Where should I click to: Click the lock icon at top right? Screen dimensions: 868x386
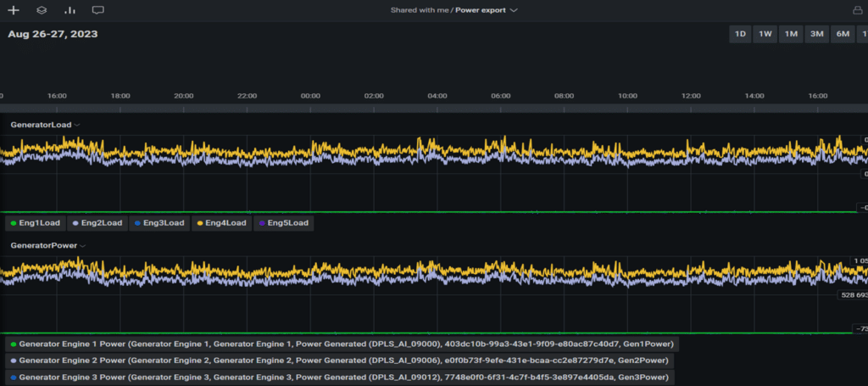858,10
